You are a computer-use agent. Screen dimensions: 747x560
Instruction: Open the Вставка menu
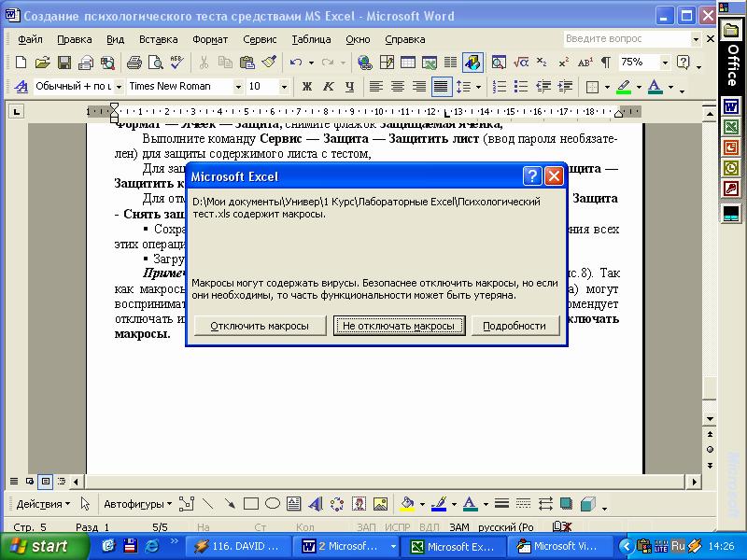click(x=158, y=39)
